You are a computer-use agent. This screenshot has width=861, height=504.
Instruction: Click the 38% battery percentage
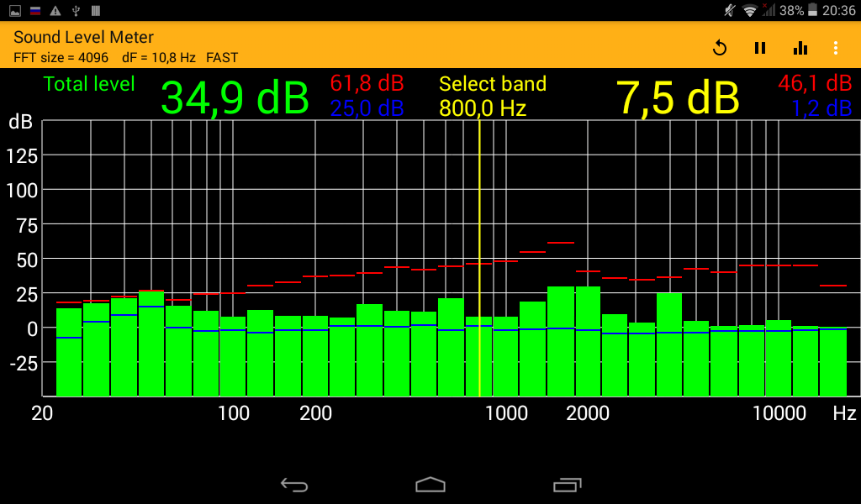click(791, 10)
